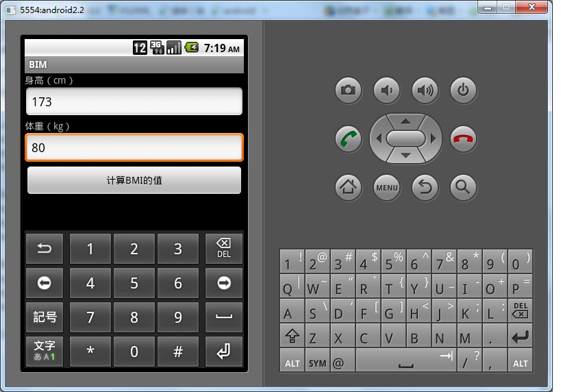Click the Q key on hardware keyboard
561x392 pixels.
(292, 285)
